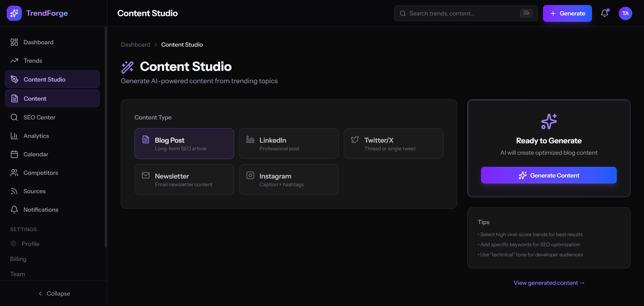The width and height of the screenshot is (644, 306).
Task: Click the Generate Content button
Action: coord(549,175)
